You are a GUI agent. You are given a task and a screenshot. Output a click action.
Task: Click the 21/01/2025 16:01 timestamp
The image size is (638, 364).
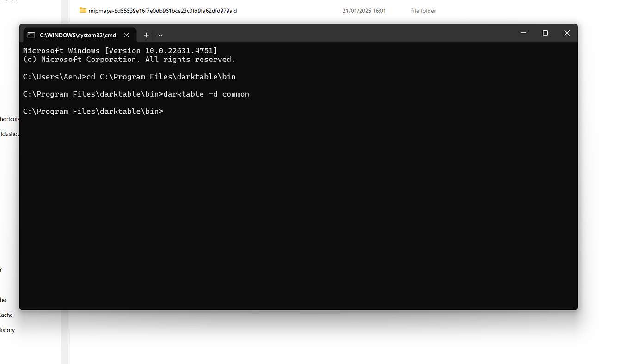click(x=364, y=11)
